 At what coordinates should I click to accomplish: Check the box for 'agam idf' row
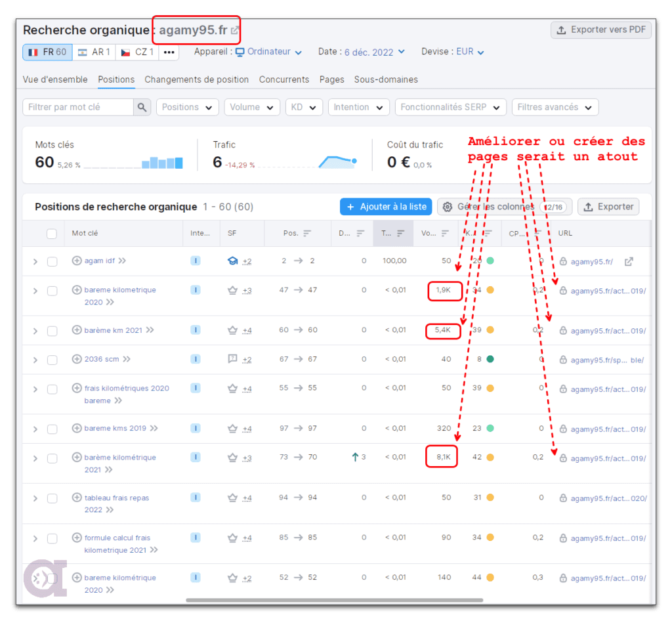coord(52,261)
